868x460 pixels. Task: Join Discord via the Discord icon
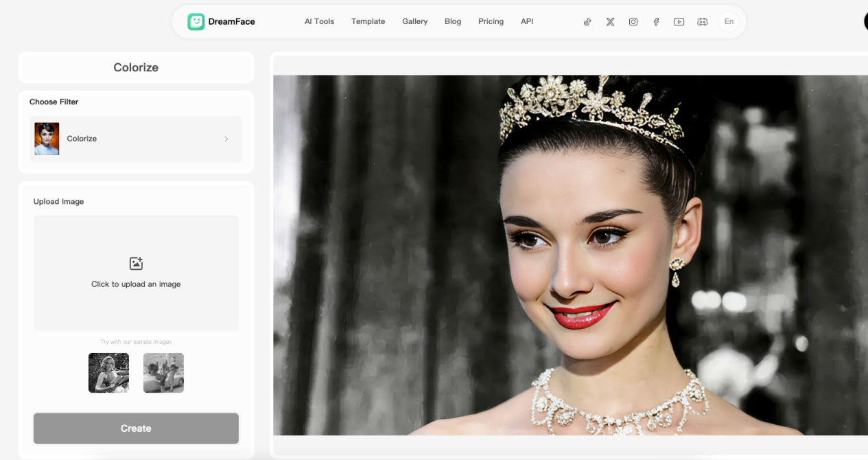[x=702, y=21]
